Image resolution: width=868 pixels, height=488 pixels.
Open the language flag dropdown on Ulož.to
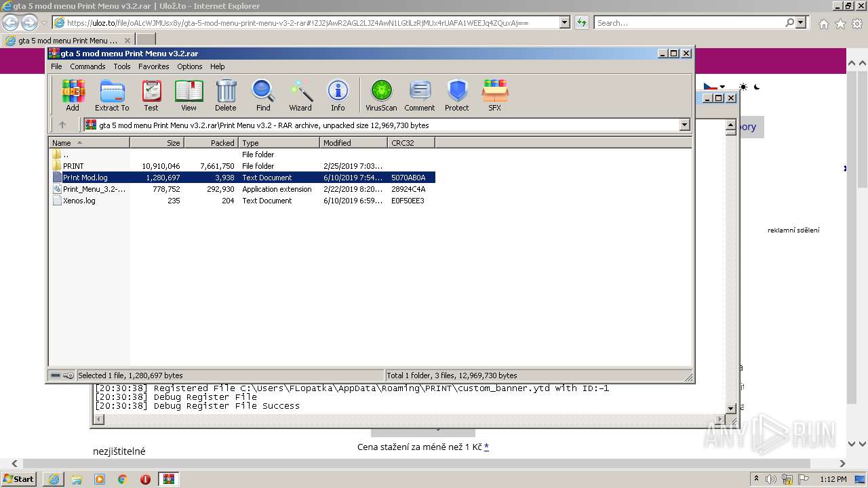coord(714,87)
